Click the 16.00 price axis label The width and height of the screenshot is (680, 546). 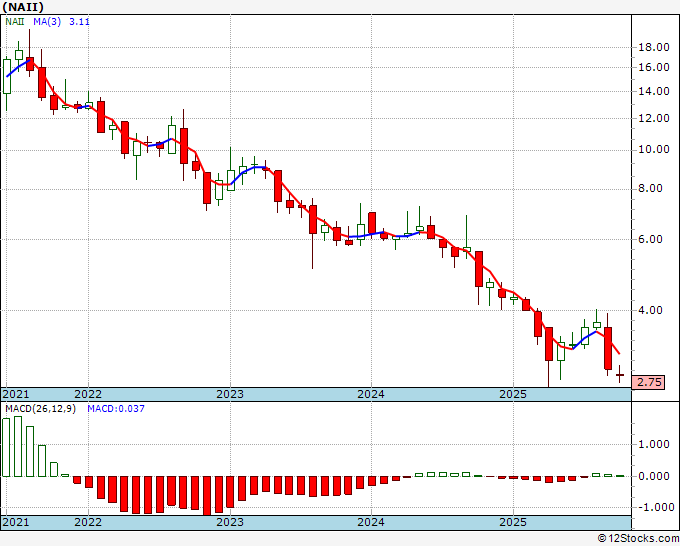click(x=654, y=67)
